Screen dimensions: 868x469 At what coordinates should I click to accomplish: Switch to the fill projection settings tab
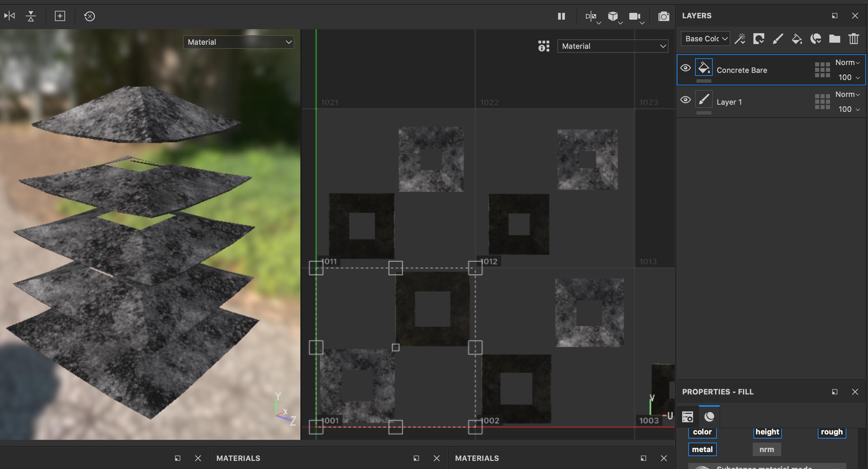pos(688,417)
